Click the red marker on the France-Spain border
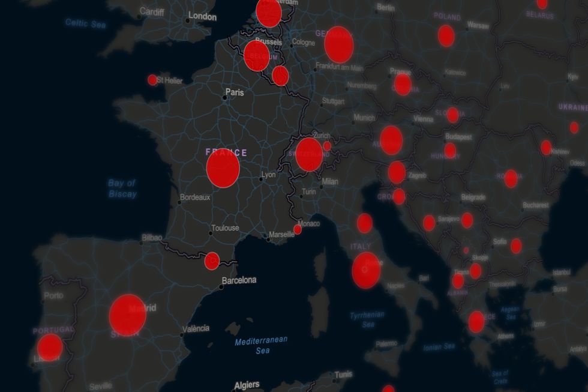This screenshot has height=392, width=588. pyautogui.click(x=212, y=261)
